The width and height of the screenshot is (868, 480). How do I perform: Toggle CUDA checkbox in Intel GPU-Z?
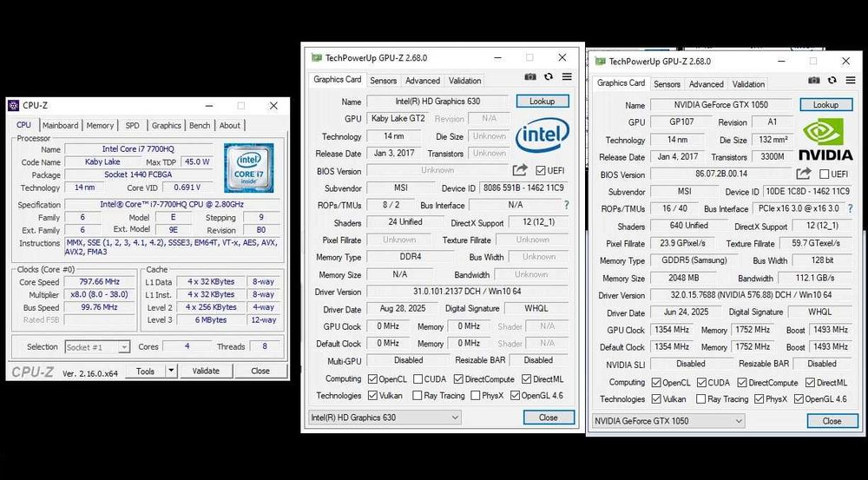[418, 379]
